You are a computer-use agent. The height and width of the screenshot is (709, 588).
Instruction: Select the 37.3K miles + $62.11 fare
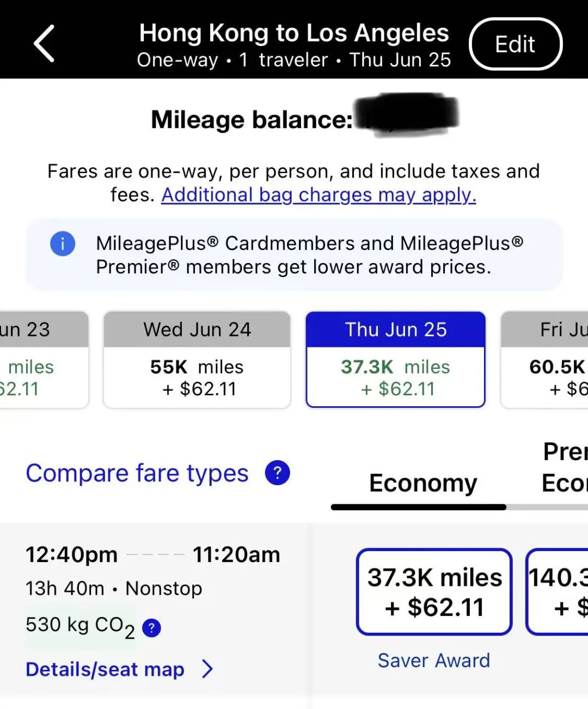434,591
